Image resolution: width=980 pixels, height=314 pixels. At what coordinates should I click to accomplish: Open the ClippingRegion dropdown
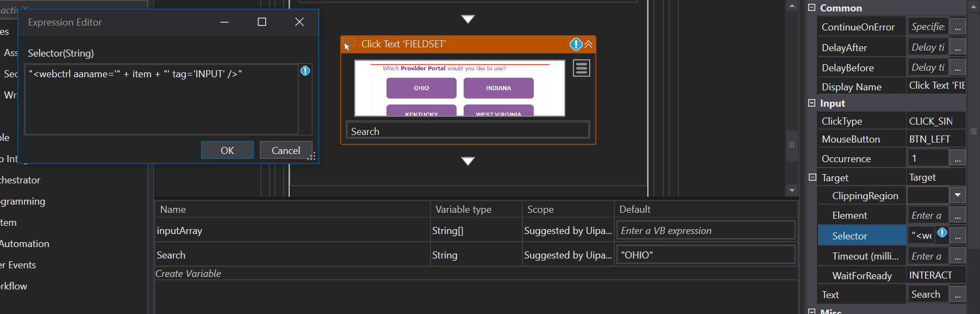957,195
